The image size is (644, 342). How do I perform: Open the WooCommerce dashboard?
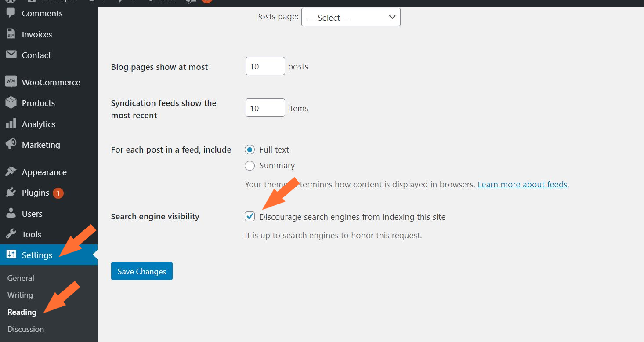[51, 82]
